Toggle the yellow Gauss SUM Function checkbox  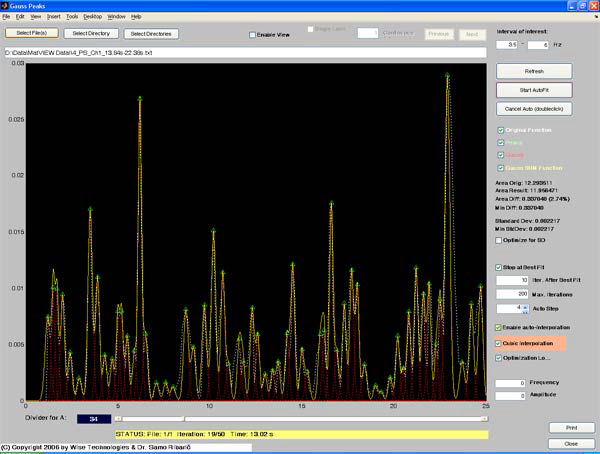(501, 168)
